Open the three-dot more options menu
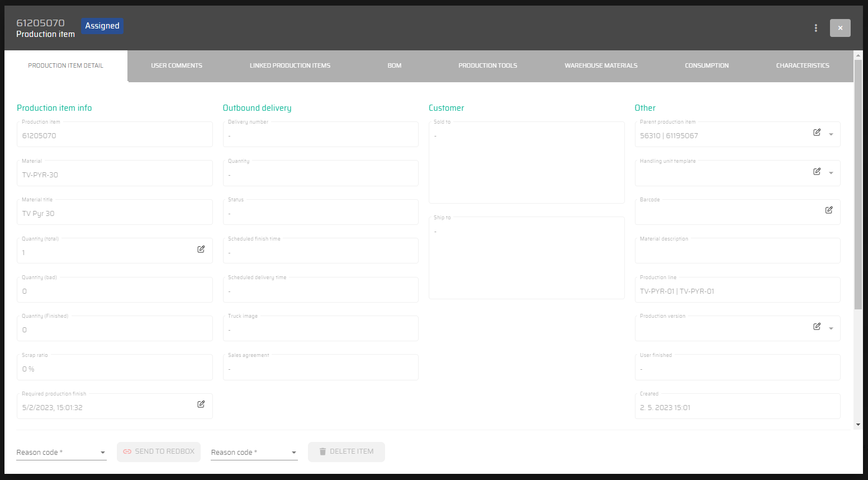This screenshot has width=868, height=480. point(815,28)
